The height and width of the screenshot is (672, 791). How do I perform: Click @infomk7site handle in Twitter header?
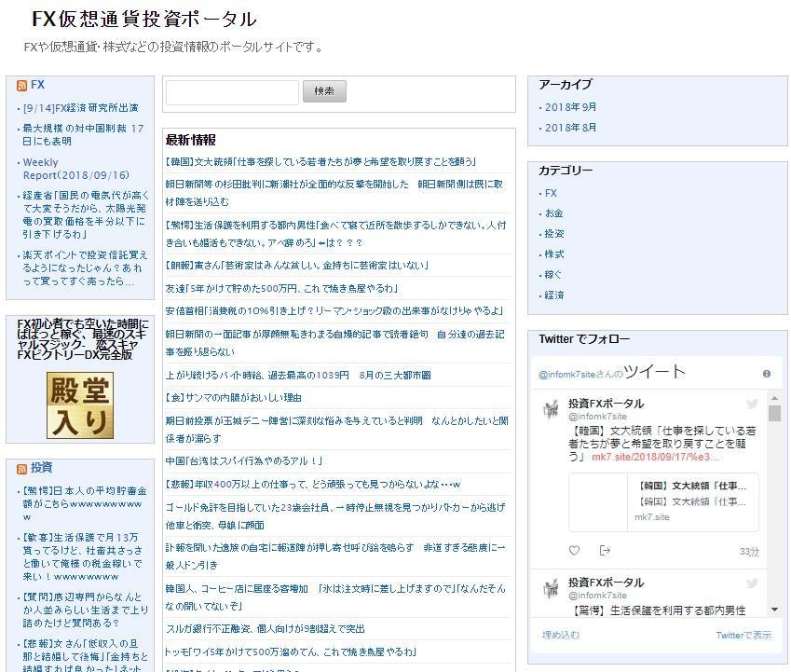click(566, 375)
